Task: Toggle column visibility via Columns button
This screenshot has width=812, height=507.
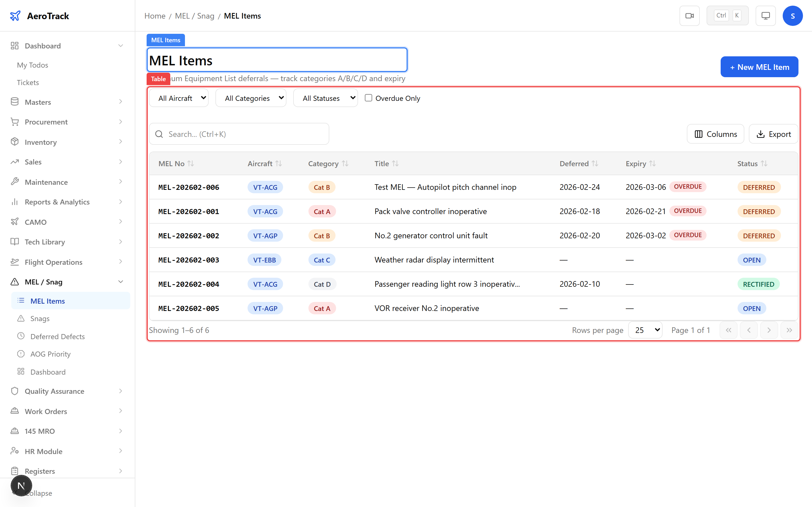Action: point(715,134)
